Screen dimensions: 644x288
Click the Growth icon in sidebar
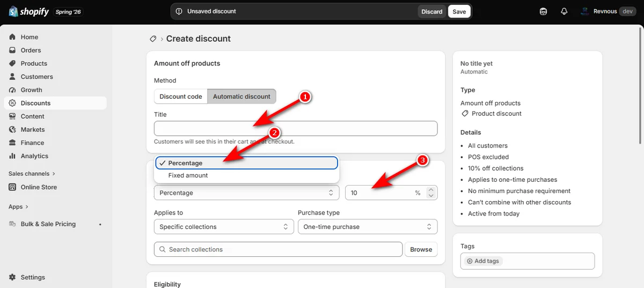(x=13, y=90)
